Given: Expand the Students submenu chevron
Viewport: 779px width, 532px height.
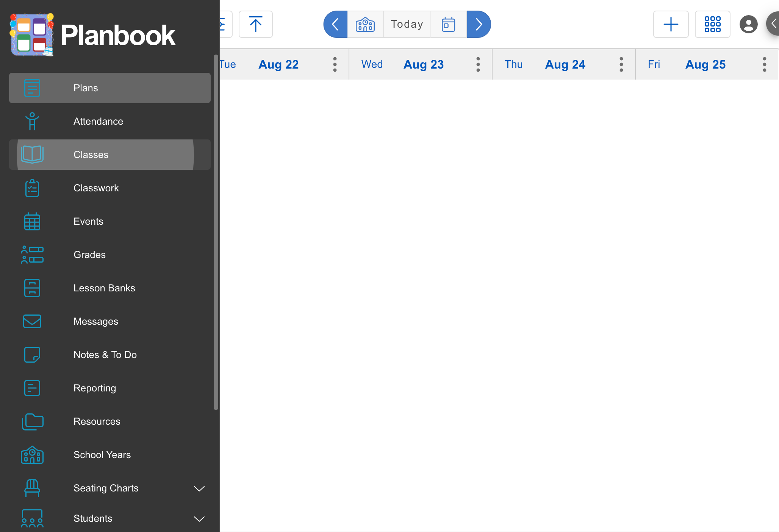Looking at the screenshot, I should pyautogui.click(x=199, y=519).
